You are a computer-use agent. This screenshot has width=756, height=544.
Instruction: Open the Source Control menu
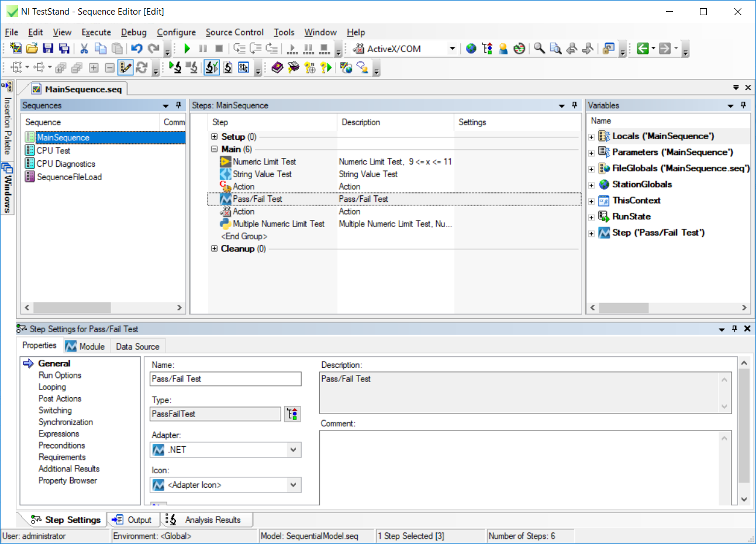point(234,32)
